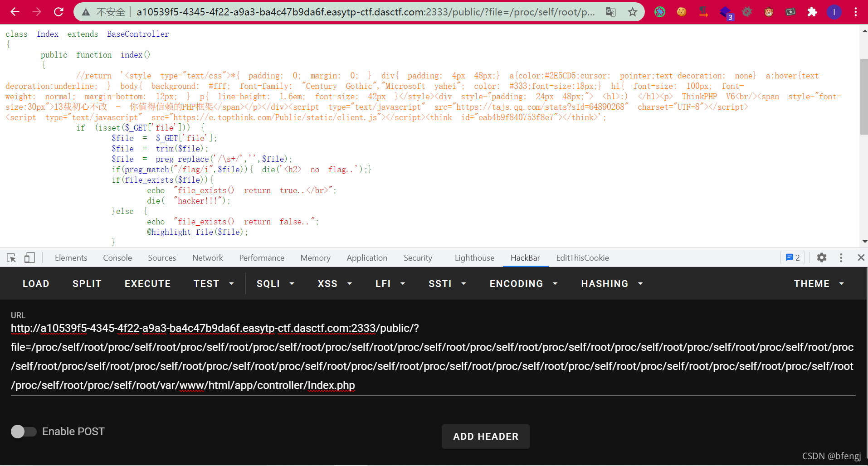Image resolution: width=868 pixels, height=466 pixels.
Task: Open the grey gear extension icon
Action: coord(747,12)
